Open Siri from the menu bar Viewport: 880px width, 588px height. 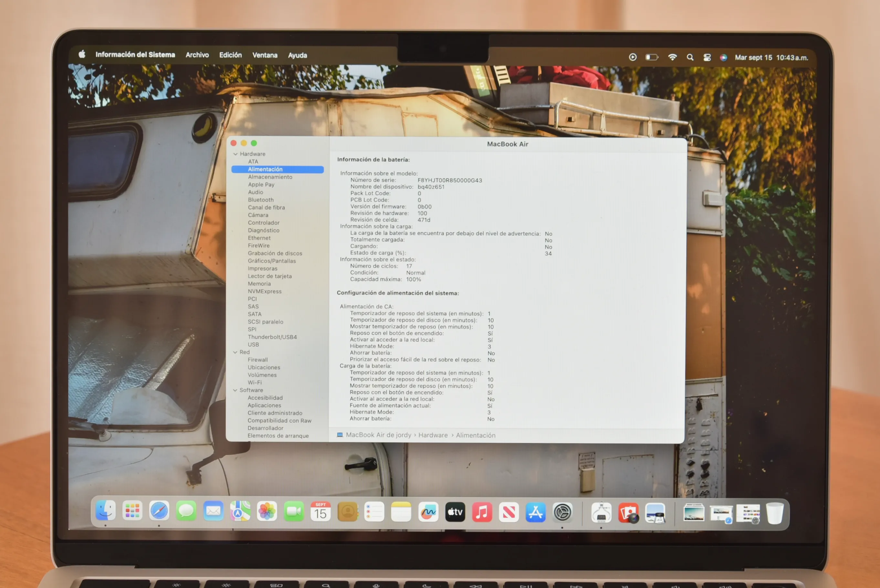724,57
